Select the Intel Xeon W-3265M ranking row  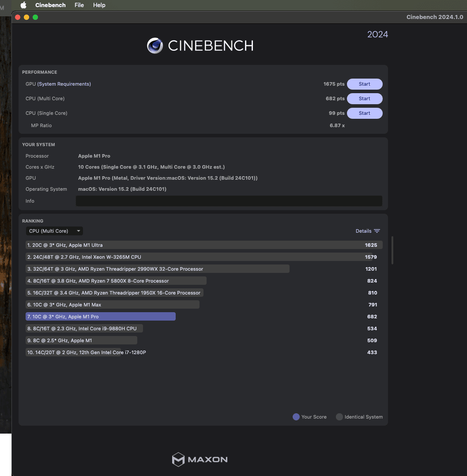pyautogui.click(x=204, y=257)
